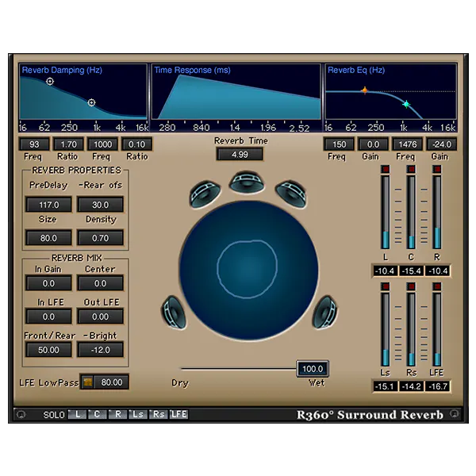The height and width of the screenshot is (476, 476).
Task: Click the Time Response graph display
Action: coord(236,92)
